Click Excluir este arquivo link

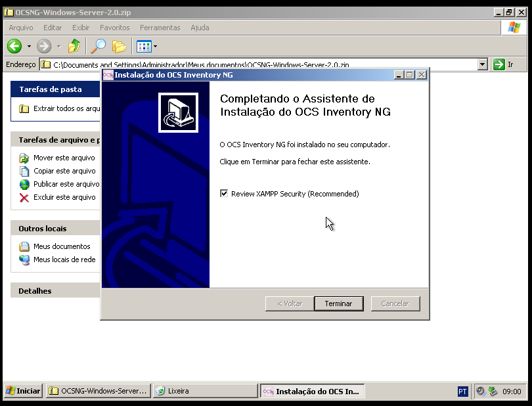64,197
